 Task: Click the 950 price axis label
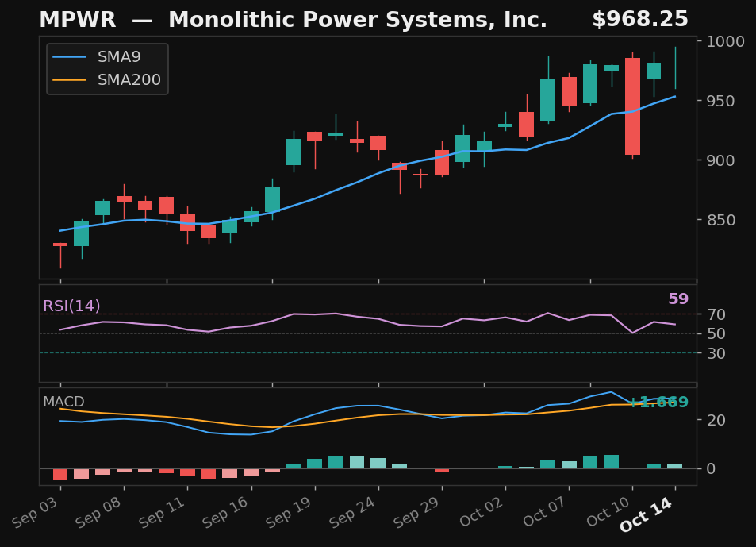[721, 101]
